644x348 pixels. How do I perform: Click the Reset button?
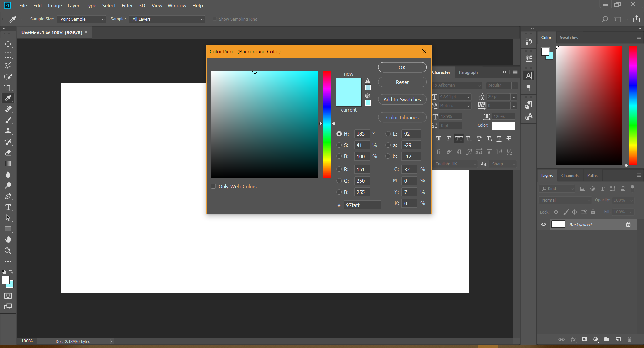coord(402,82)
